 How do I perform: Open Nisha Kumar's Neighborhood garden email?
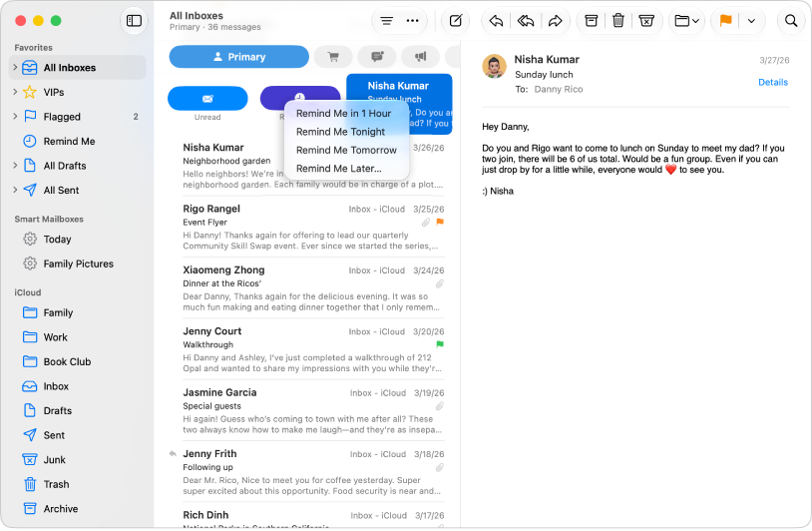(x=313, y=166)
